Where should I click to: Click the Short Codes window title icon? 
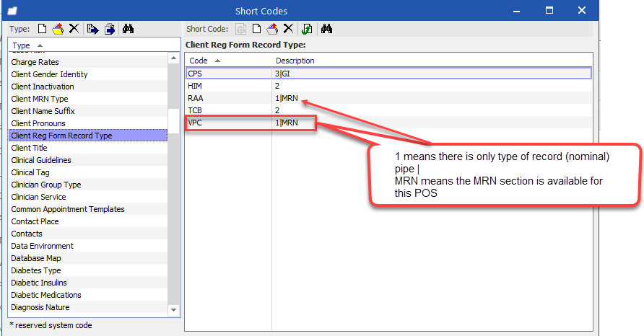12,11
